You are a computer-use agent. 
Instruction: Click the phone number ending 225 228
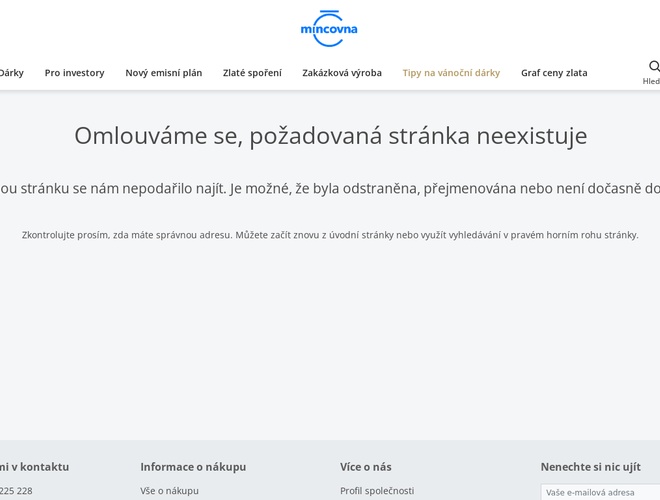point(16,491)
